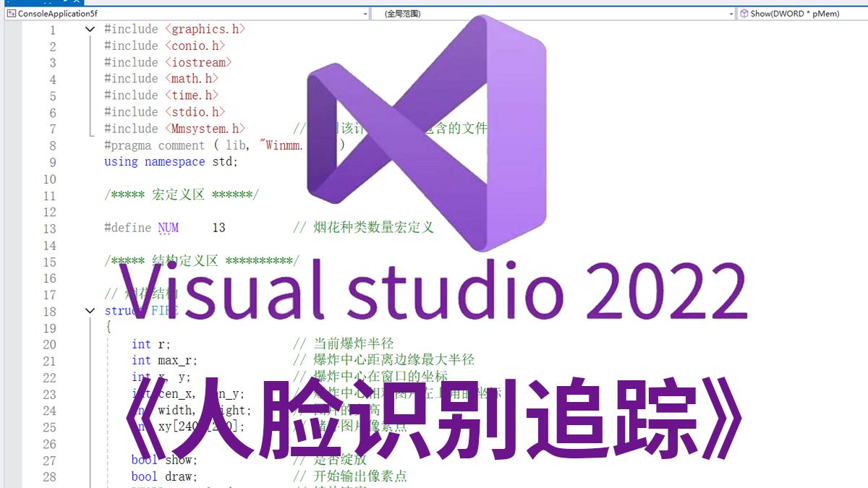This screenshot has height=488, width=868.
Task: Click the '// 烟花种类数量宏定义' comment
Action: coord(364,228)
